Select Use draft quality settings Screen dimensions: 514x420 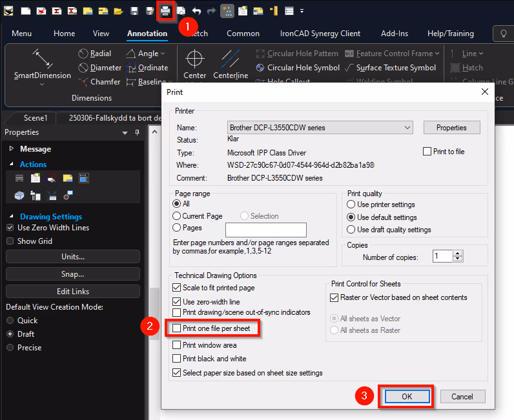pos(351,229)
